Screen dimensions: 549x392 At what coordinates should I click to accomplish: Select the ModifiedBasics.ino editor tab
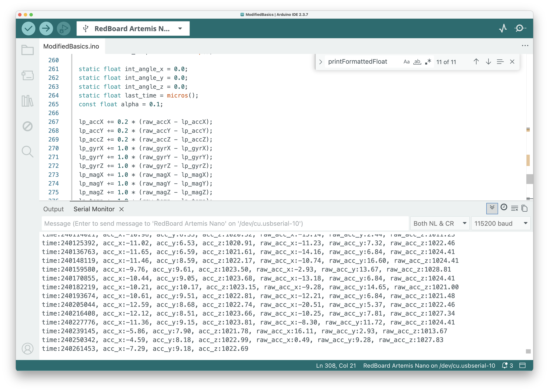coord(71,46)
